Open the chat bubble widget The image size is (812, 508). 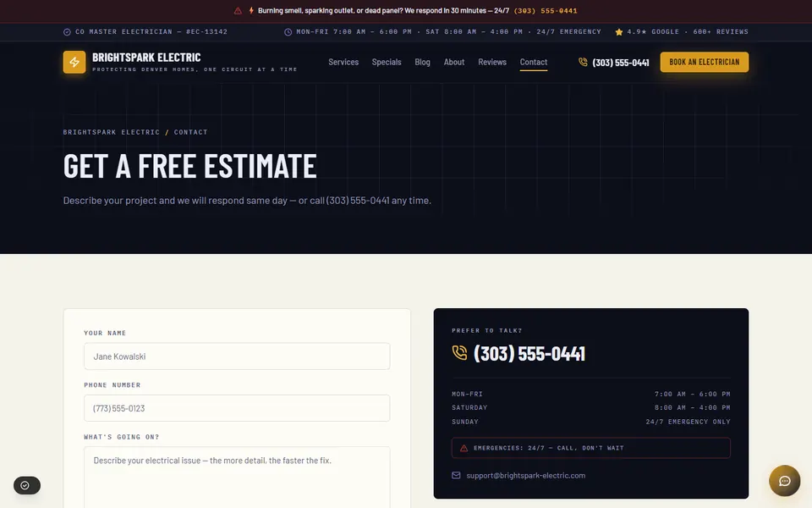point(785,481)
